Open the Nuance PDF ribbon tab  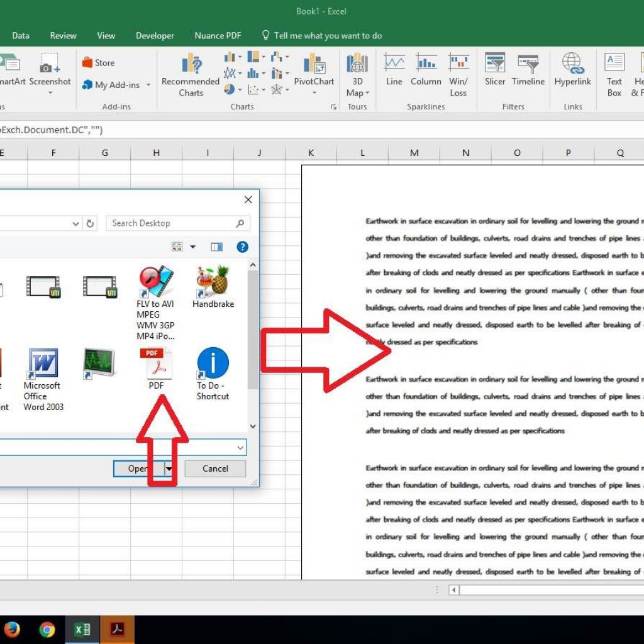tap(218, 36)
